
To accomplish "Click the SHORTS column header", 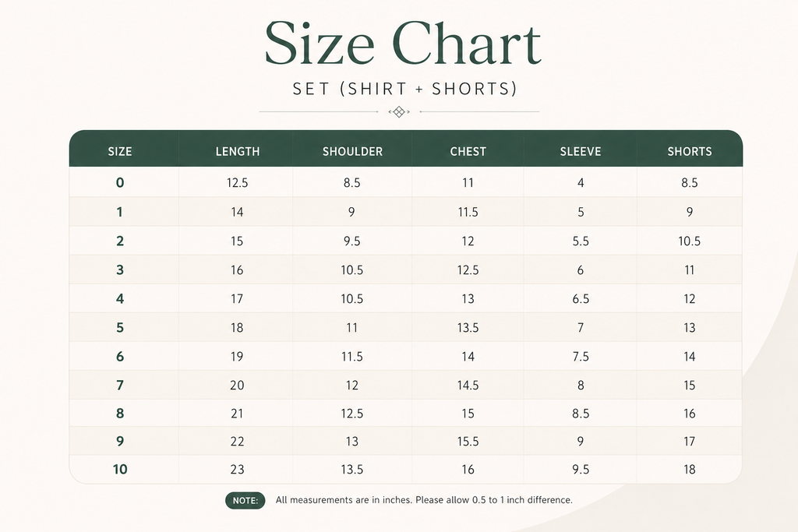I will pyautogui.click(x=690, y=152).
